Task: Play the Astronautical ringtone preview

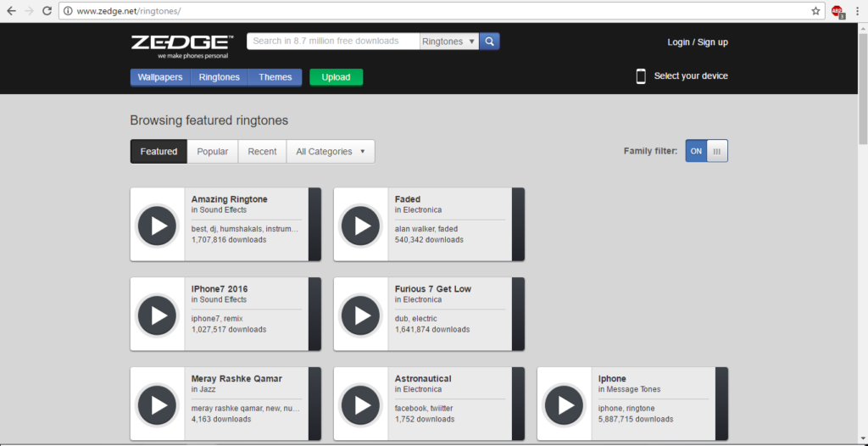Action: [x=361, y=405]
